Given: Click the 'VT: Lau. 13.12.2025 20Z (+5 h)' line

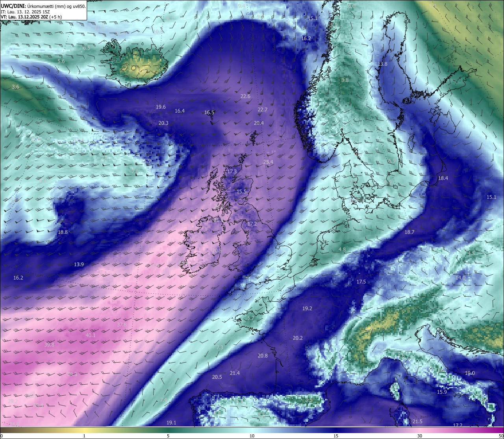Looking at the screenshot, I should coord(31,17).
